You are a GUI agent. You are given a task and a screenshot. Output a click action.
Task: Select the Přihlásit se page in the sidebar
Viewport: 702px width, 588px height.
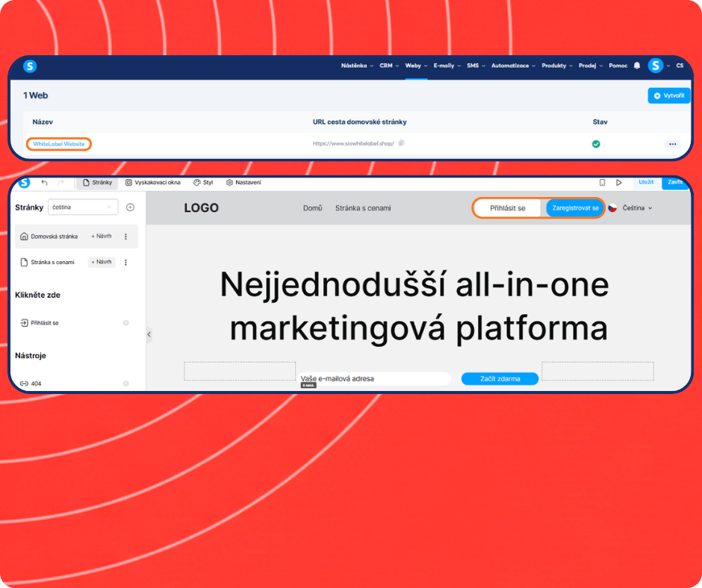pyautogui.click(x=45, y=322)
